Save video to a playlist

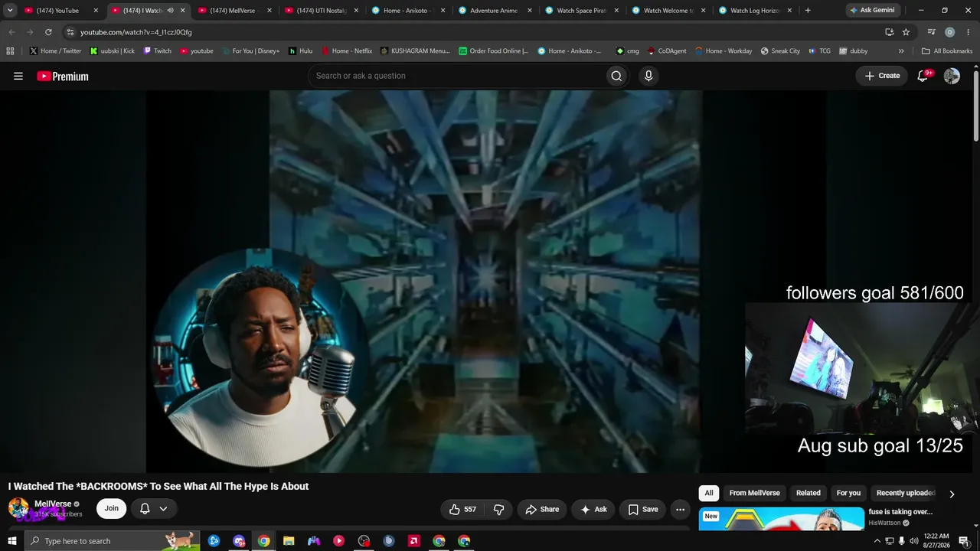(643, 509)
